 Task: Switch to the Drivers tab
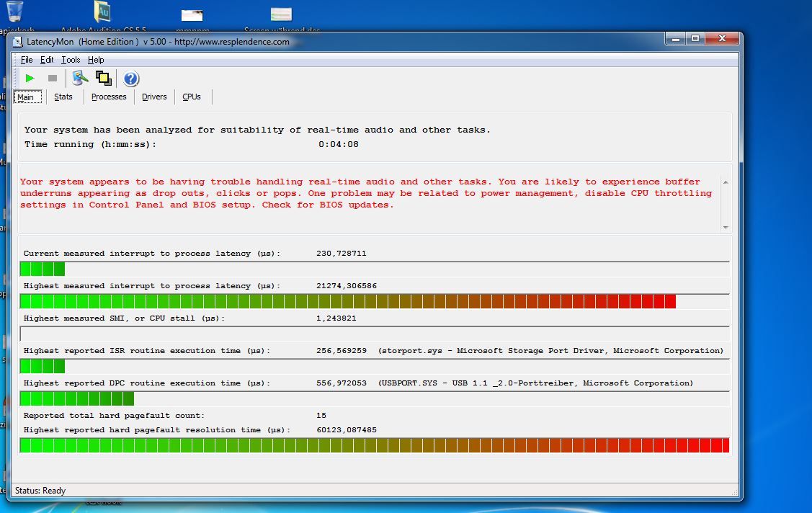(x=154, y=97)
